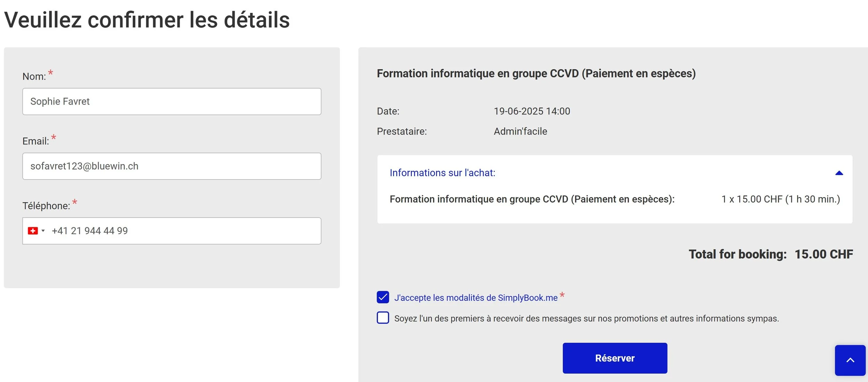Click the Téléphone number field
Image resolution: width=868 pixels, height=382 pixels.
184,231
